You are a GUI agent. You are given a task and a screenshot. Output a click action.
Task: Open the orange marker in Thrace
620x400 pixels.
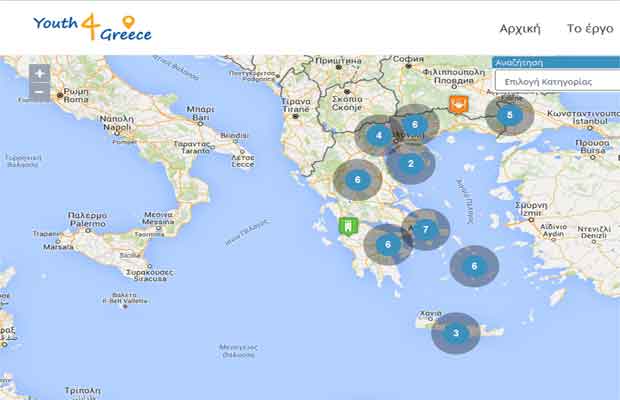pyautogui.click(x=459, y=105)
